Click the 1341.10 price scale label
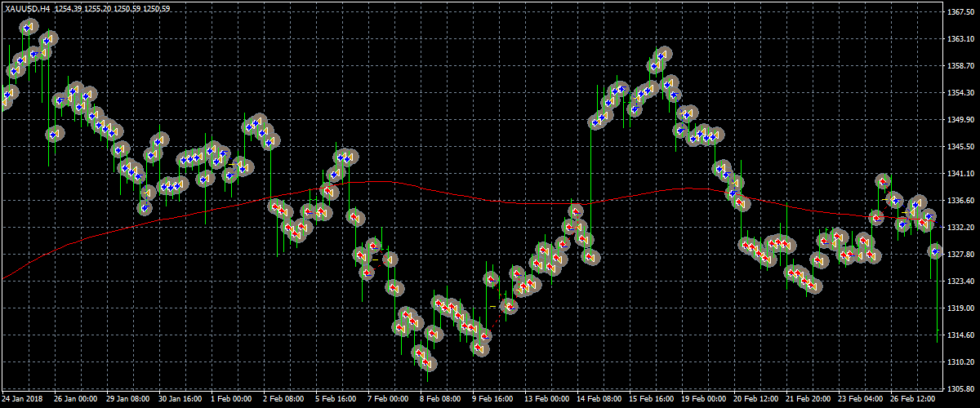This screenshot has height=408, width=980. click(961, 174)
